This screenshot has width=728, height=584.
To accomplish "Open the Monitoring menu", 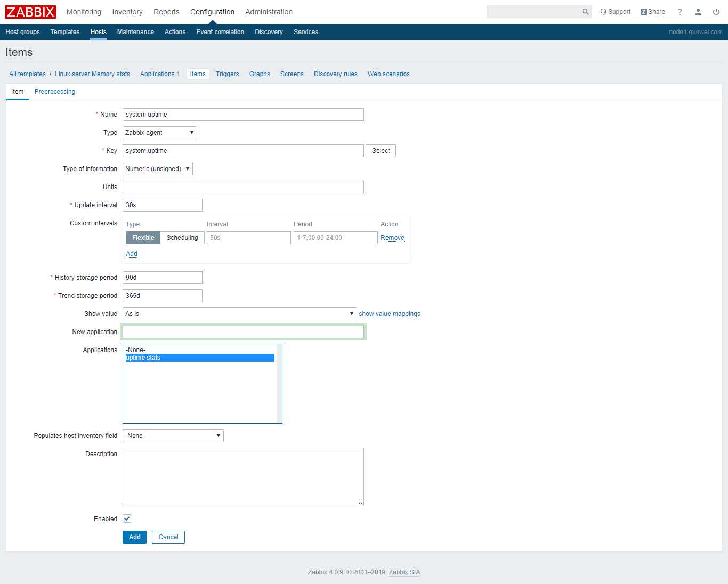I will click(x=84, y=12).
